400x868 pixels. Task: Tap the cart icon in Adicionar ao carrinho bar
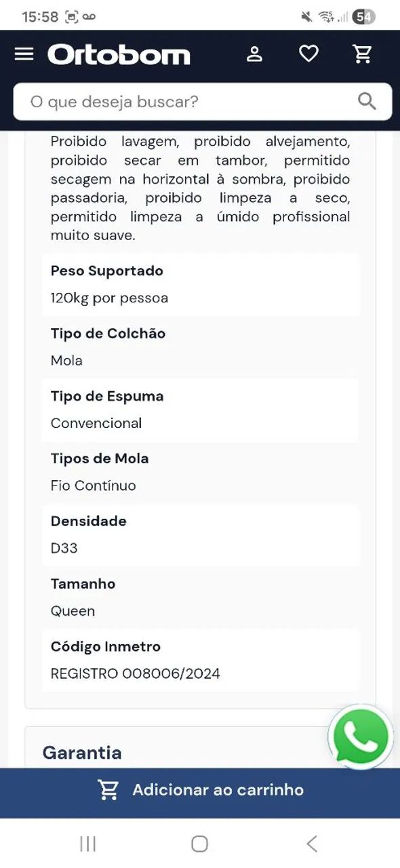tap(108, 790)
